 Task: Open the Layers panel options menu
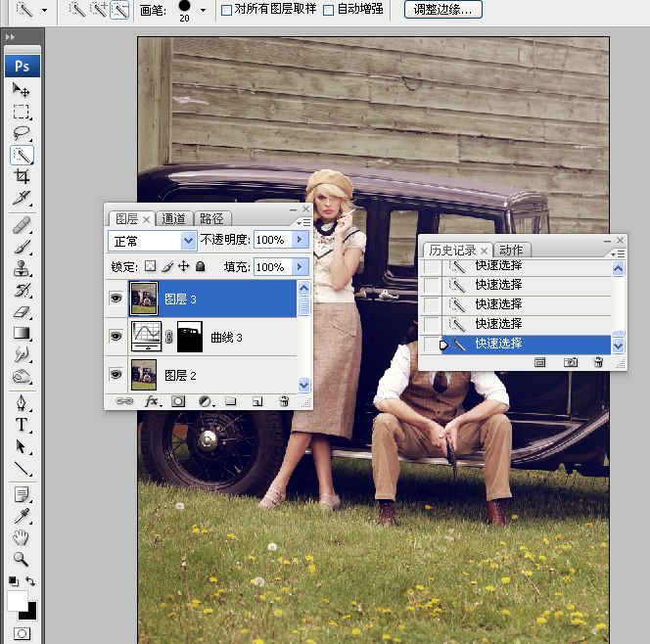(303, 222)
